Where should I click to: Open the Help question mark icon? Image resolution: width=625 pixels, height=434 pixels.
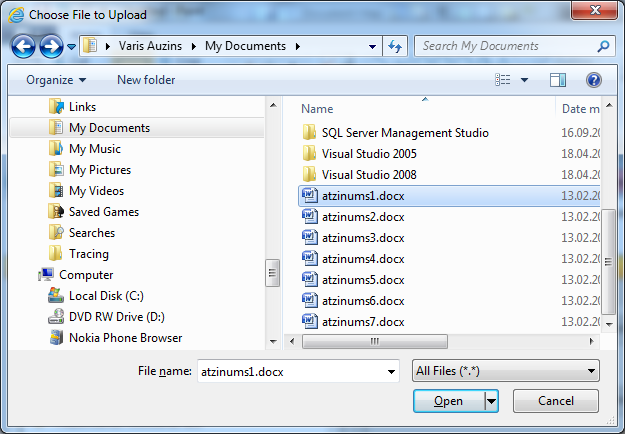[x=593, y=79]
